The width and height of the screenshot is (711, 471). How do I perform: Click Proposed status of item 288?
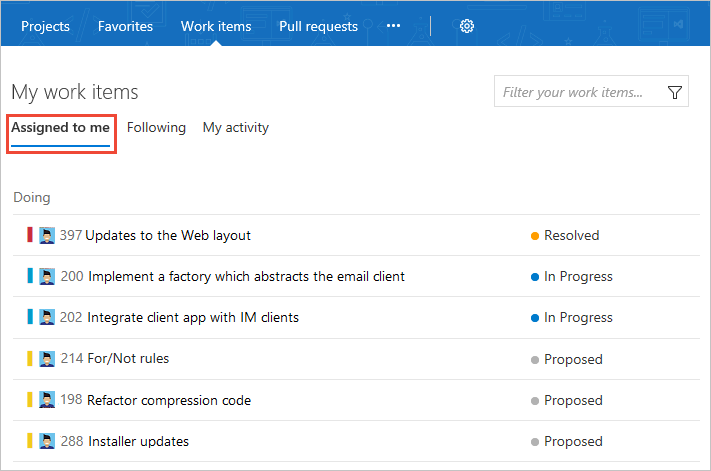coord(573,441)
